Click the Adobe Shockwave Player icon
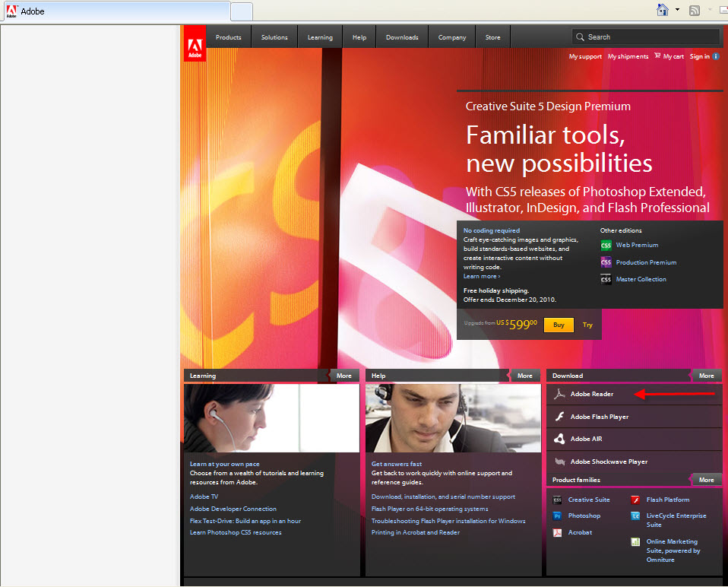728x587 pixels. [559, 462]
